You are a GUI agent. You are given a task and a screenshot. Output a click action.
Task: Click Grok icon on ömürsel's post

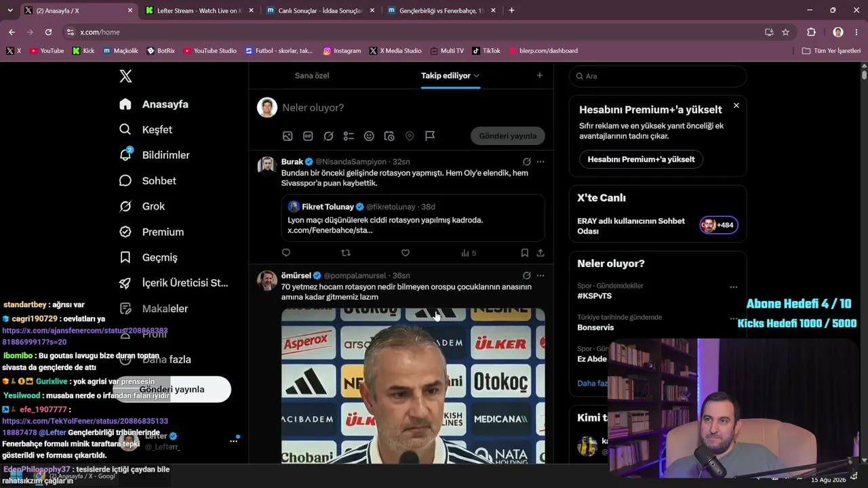pos(526,276)
